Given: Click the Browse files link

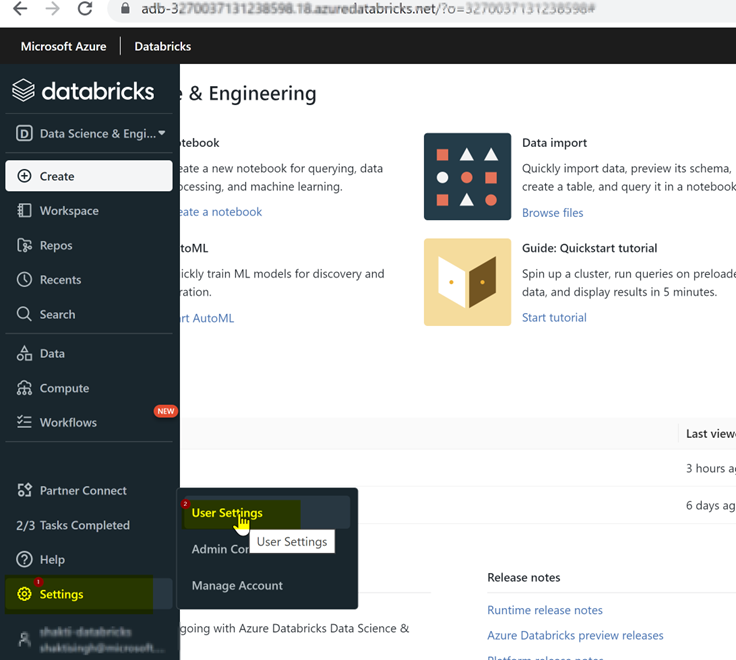Looking at the screenshot, I should click(552, 213).
